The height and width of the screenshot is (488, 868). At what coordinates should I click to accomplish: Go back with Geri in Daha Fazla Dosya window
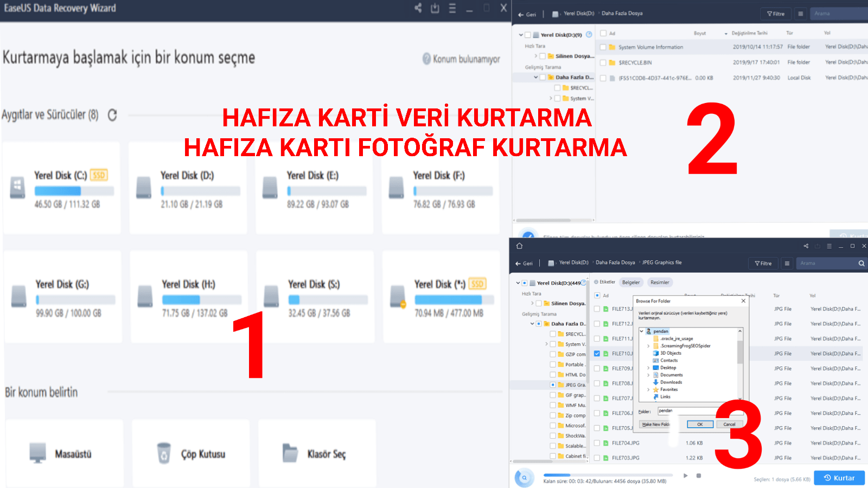[x=527, y=15]
